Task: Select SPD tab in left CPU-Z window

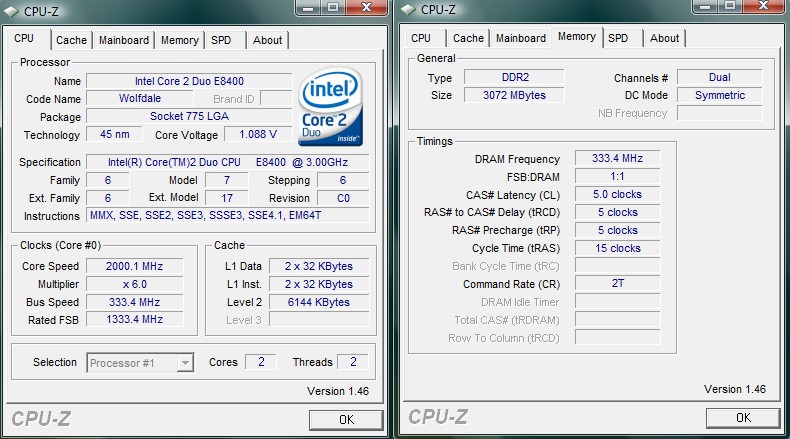Action: point(221,40)
